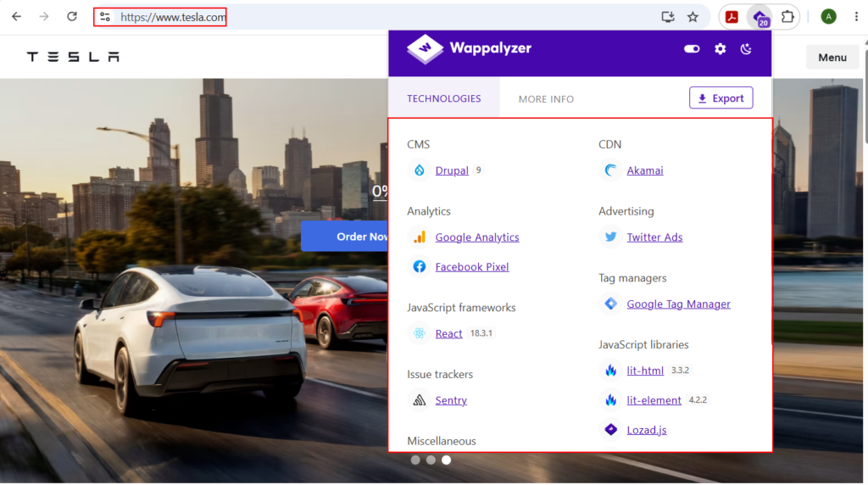Open the Facebook Pixel link
Screen dimensions: 868x485
pos(471,267)
